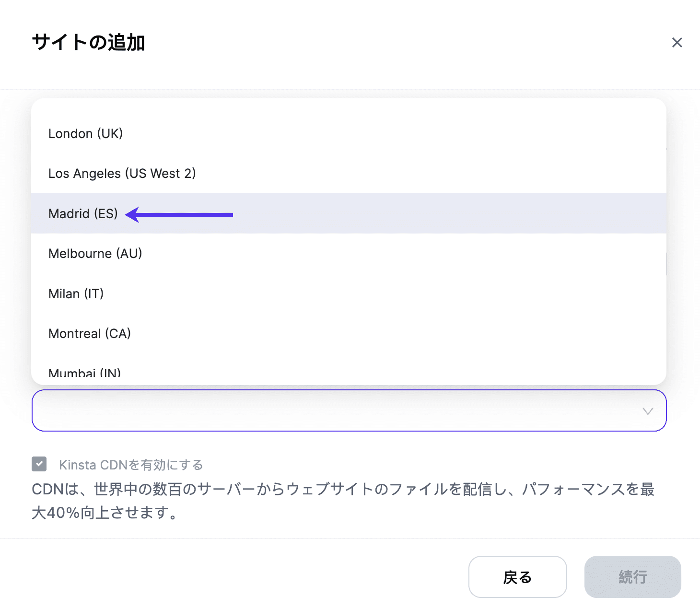
Task: Select Madrid (ES) data center
Action: (x=82, y=213)
